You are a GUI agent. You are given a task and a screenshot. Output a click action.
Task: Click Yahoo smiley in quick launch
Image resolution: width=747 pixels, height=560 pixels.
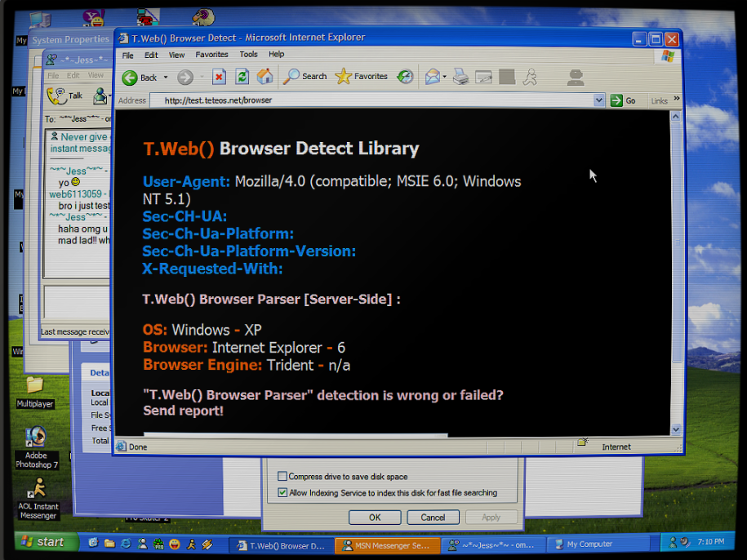coord(175,544)
